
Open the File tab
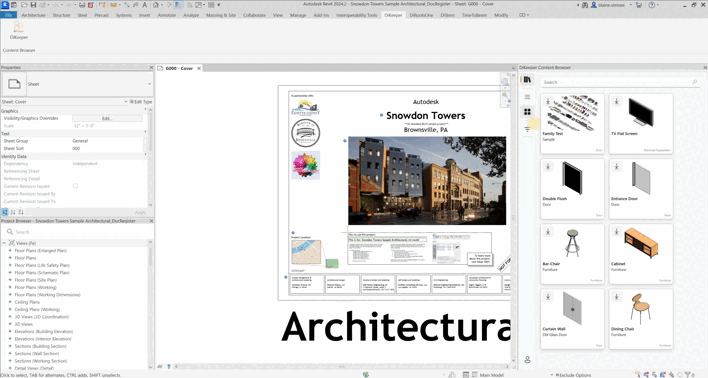[x=9, y=15]
